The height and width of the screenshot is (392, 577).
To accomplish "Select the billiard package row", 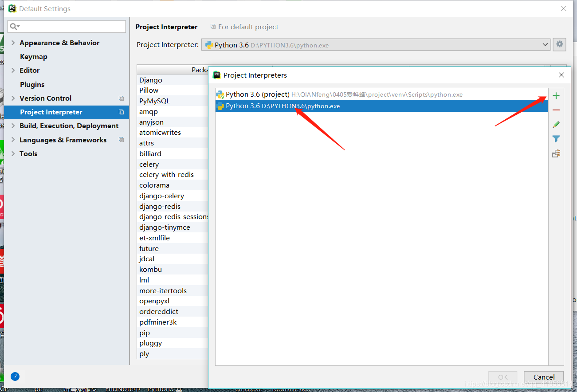I will (173, 153).
